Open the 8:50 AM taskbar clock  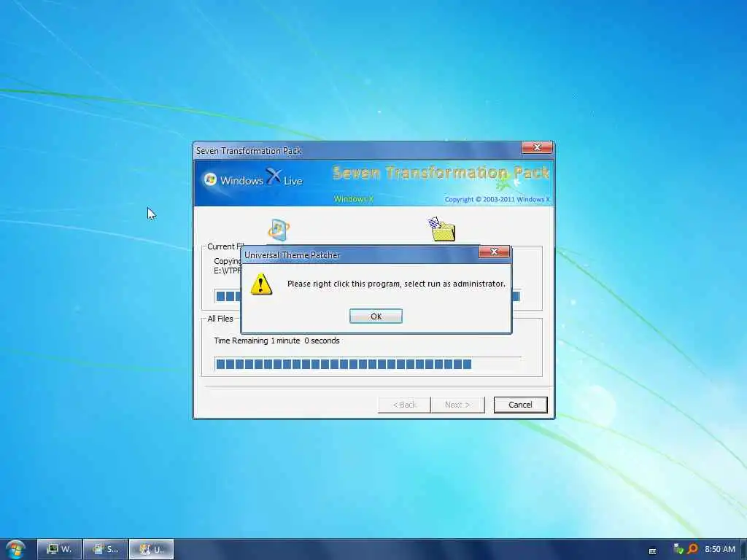720,549
